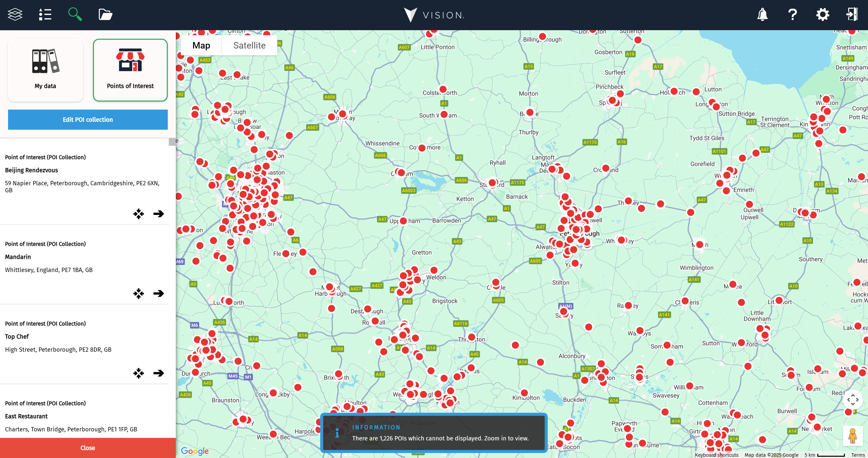Click the results list scrollbar handle
This screenshot has height=458, width=868.
click(x=172, y=142)
